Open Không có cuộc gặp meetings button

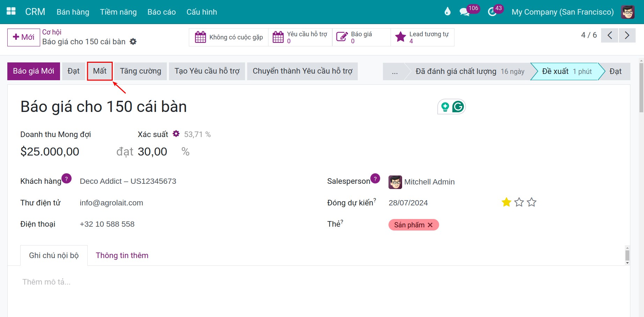229,37
